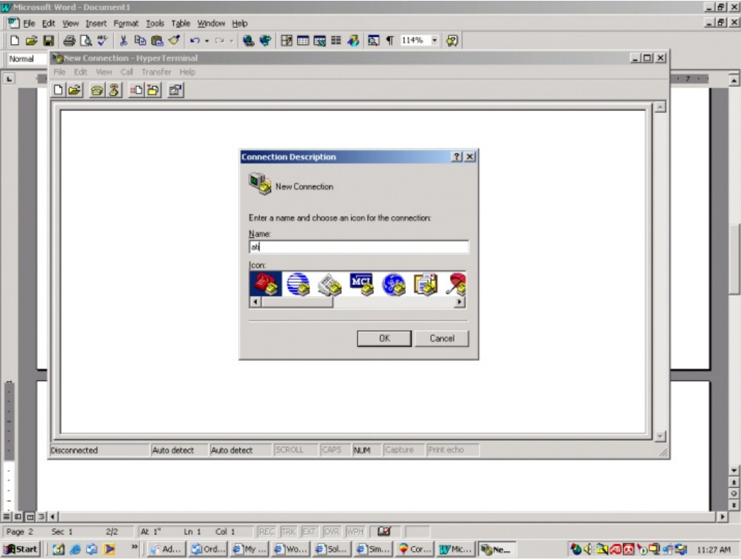Open a file using Word's Open icon
741x560 pixels.
(31, 41)
